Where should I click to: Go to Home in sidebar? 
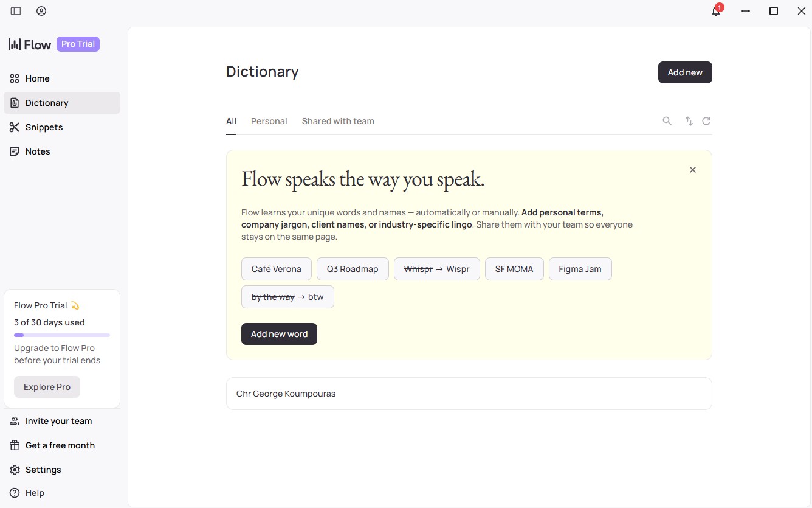(37, 78)
